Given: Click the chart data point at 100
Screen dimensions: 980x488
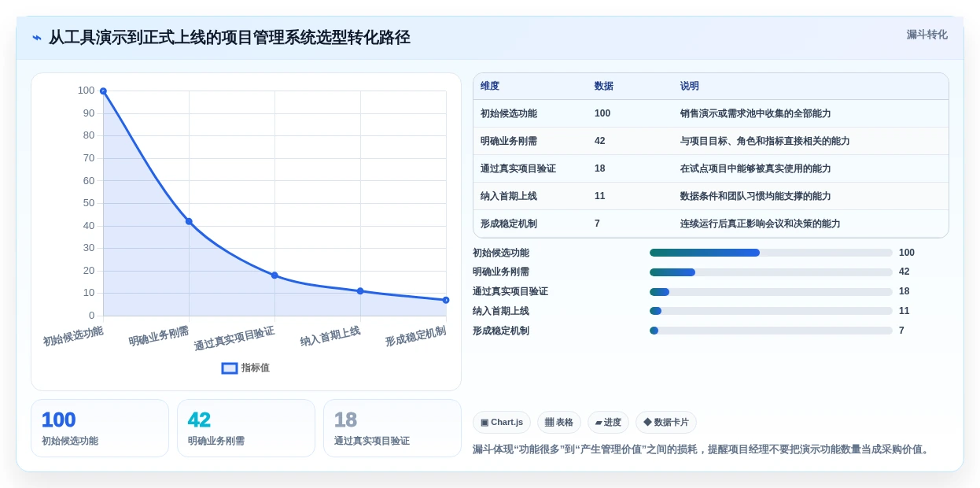Looking at the screenshot, I should click(x=103, y=91).
